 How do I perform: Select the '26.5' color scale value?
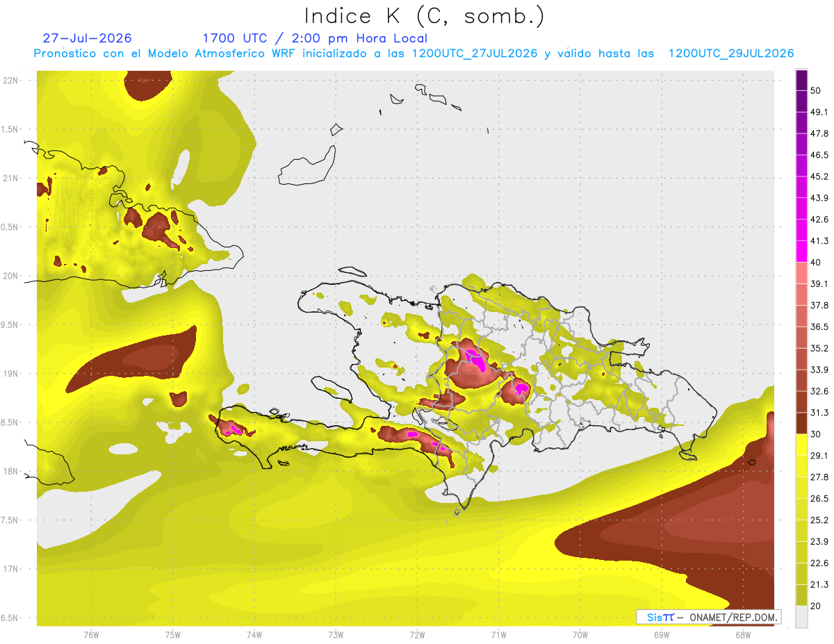click(x=819, y=498)
